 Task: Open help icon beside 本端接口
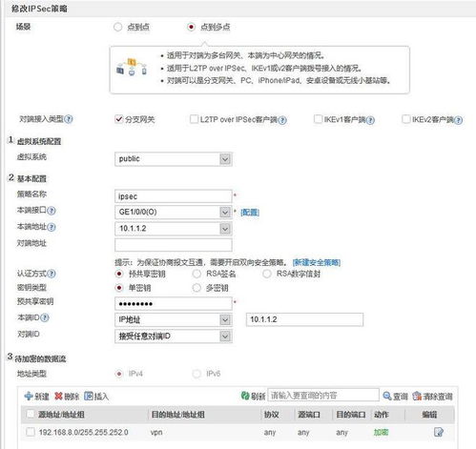(x=52, y=211)
